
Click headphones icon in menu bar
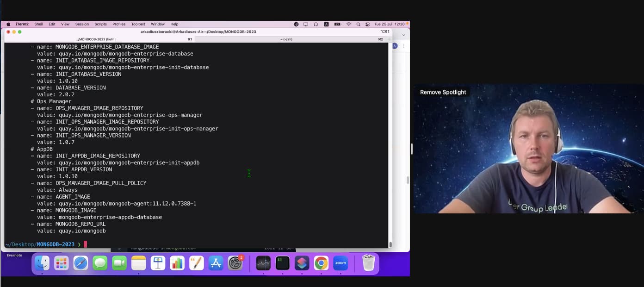coord(316,24)
